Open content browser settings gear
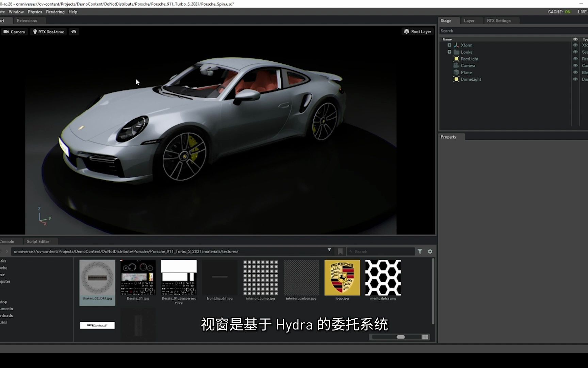 coord(430,251)
